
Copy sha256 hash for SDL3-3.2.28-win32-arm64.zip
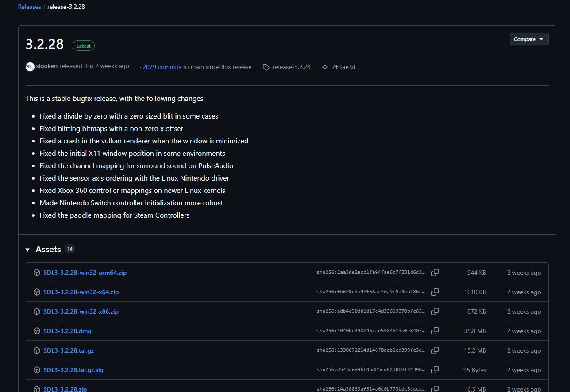[x=435, y=273]
